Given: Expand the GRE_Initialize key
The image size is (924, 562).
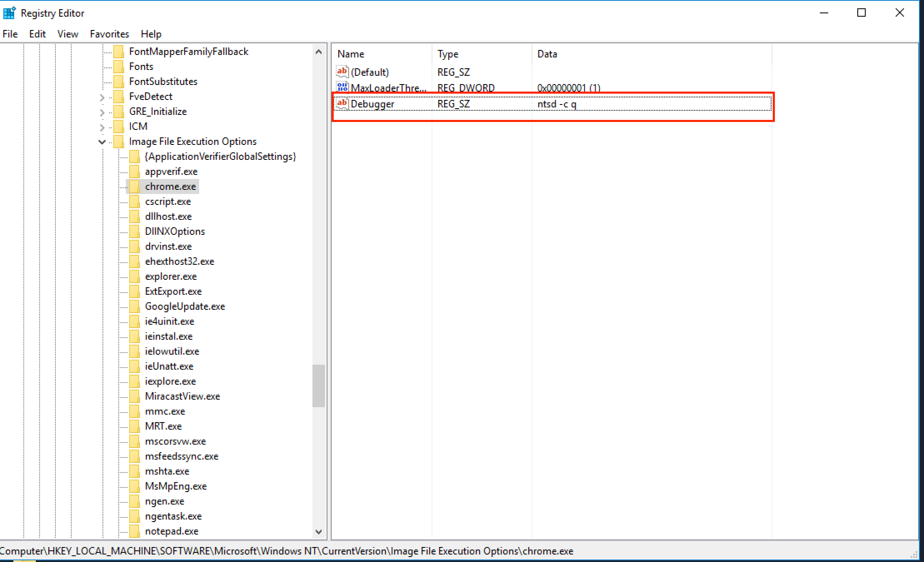Looking at the screenshot, I should coord(102,112).
